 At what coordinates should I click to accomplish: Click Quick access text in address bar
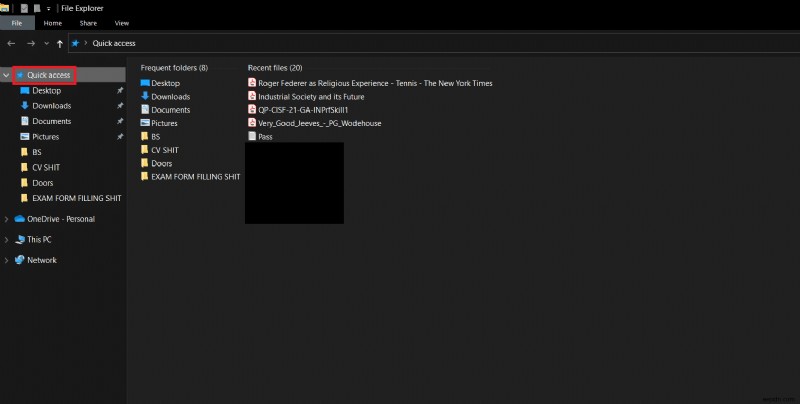(x=114, y=43)
